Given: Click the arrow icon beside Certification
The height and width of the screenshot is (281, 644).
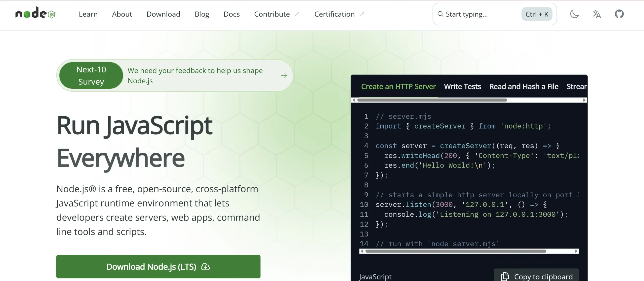Looking at the screenshot, I should (362, 14).
